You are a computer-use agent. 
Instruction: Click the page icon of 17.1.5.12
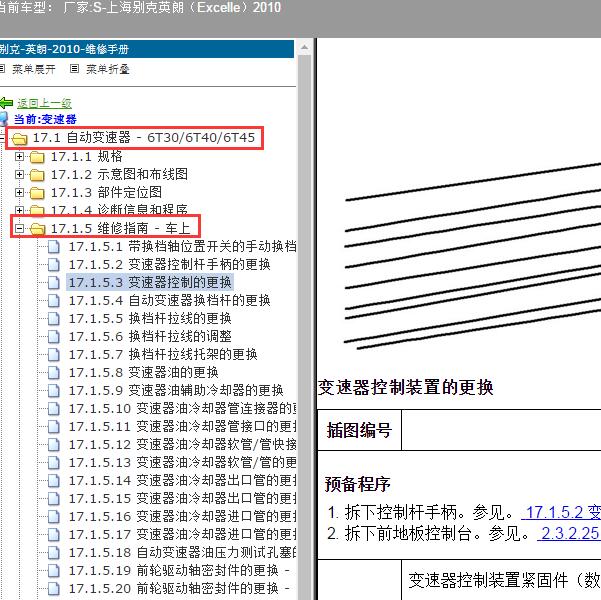click(54, 445)
